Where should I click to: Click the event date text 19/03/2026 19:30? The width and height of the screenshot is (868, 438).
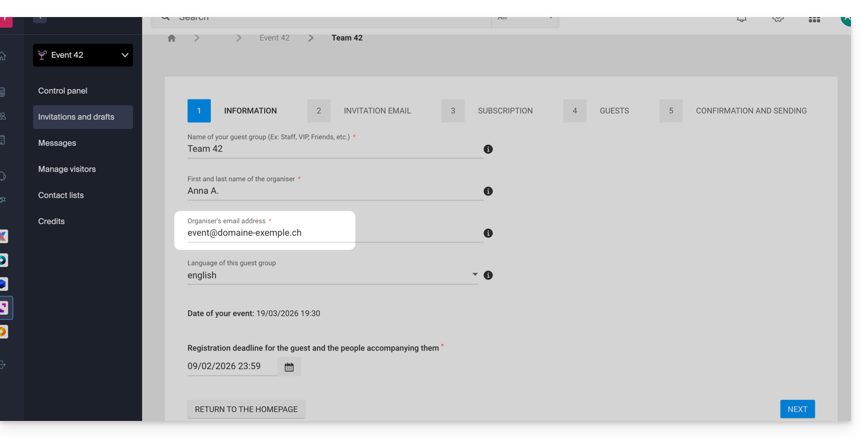coord(288,314)
